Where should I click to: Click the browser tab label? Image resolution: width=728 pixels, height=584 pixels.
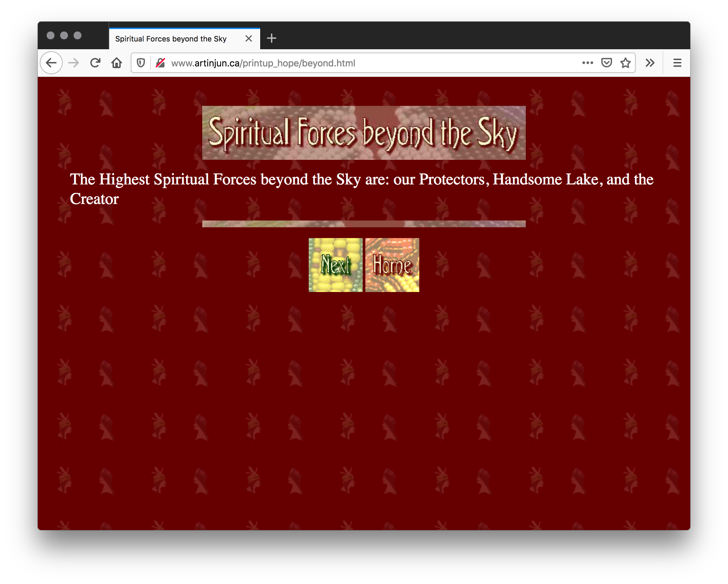[x=176, y=39]
